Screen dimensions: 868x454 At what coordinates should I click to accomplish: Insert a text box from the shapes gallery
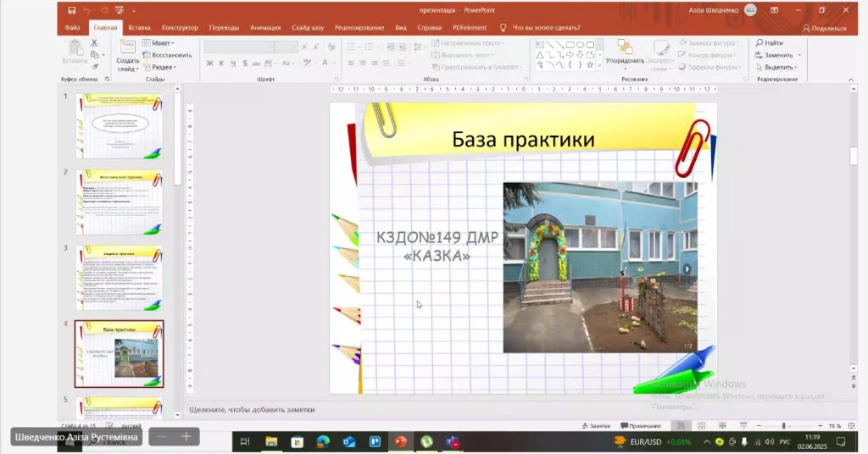coord(540,45)
